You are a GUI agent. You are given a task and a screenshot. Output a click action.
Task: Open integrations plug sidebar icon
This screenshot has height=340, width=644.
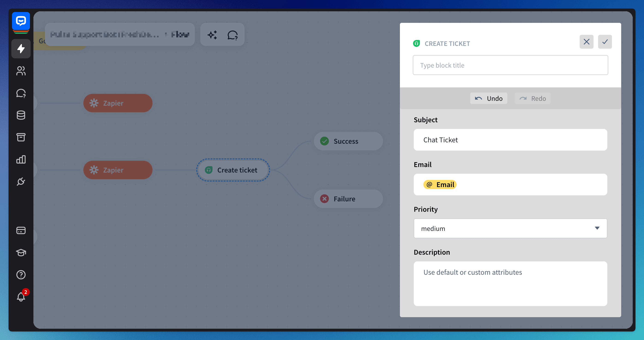pyautogui.click(x=21, y=181)
